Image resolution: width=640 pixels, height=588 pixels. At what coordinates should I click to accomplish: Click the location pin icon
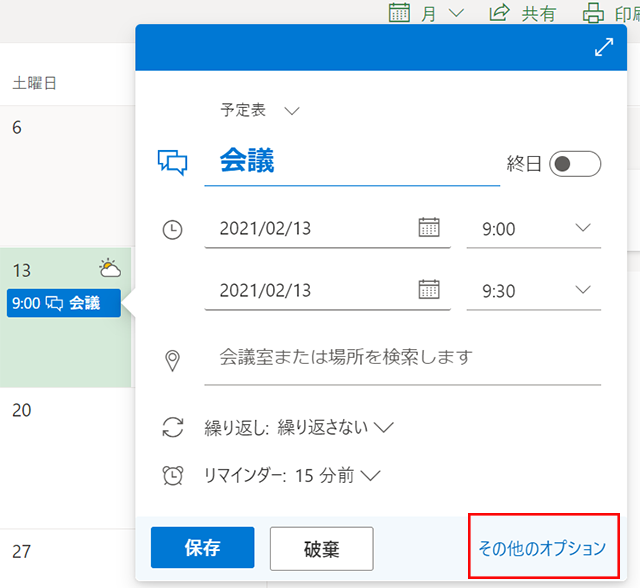coord(172,360)
